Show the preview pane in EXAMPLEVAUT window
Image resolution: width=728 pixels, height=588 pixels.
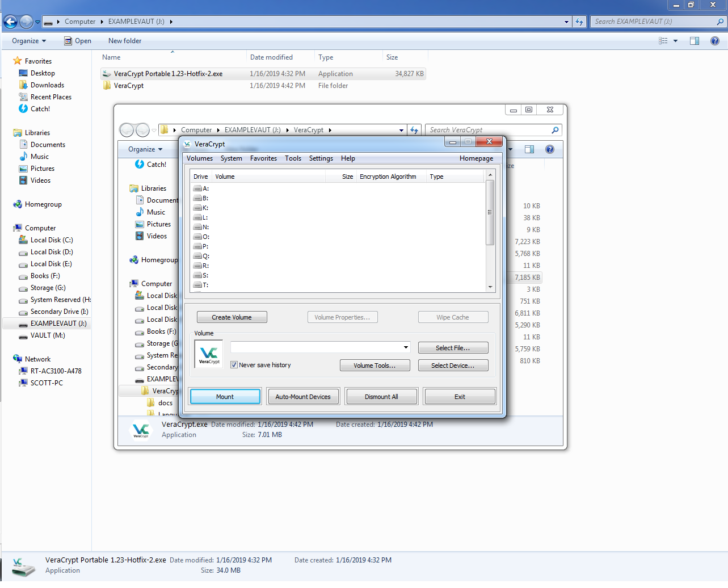click(x=695, y=41)
